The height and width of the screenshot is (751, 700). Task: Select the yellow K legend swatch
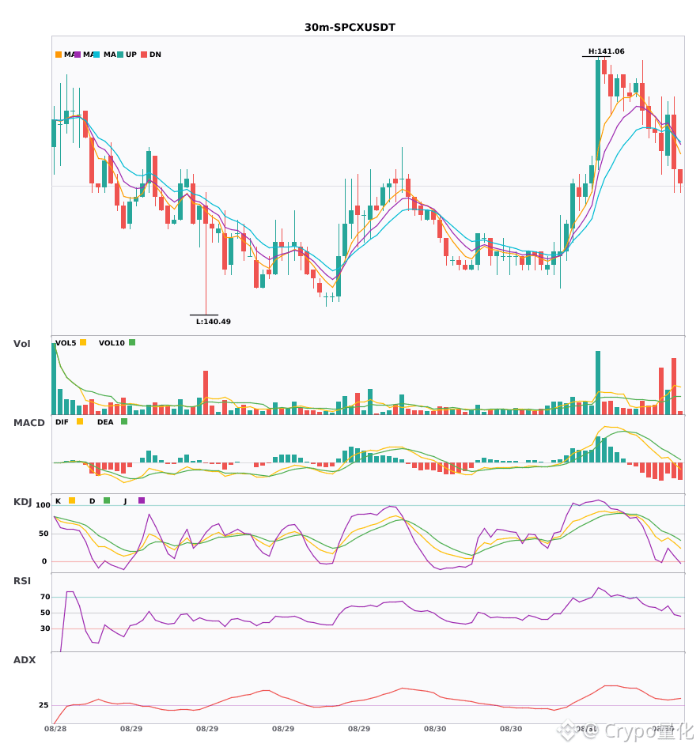pyautogui.click(x=72, y=500)
